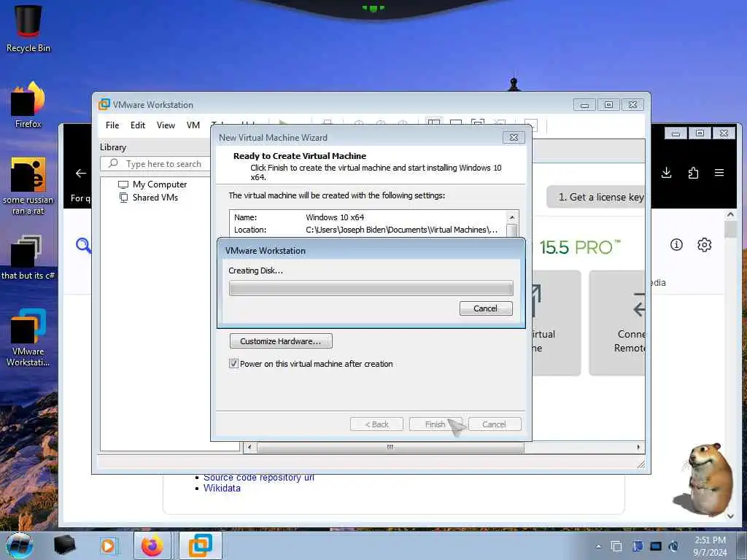Open the settings gear icon in Firefox page
Viewport: 747px width, 560px height.
point(704,245)
